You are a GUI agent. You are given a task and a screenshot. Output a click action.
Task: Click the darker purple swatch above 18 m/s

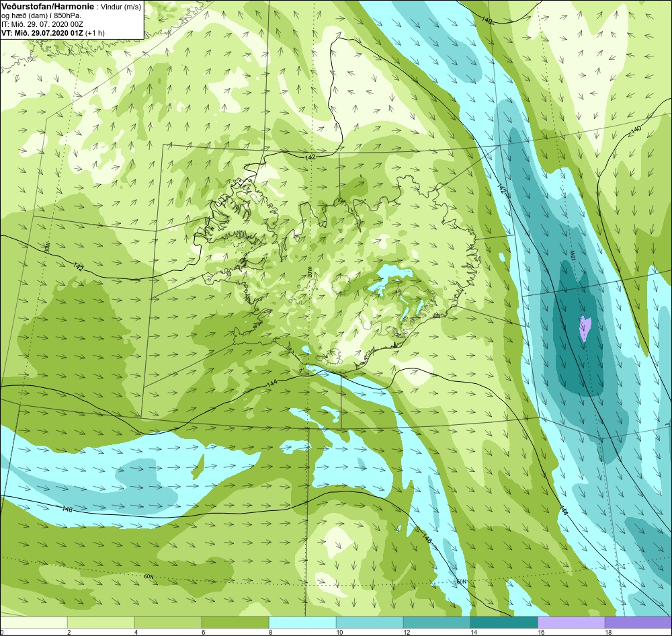click(x=638, y=622)
